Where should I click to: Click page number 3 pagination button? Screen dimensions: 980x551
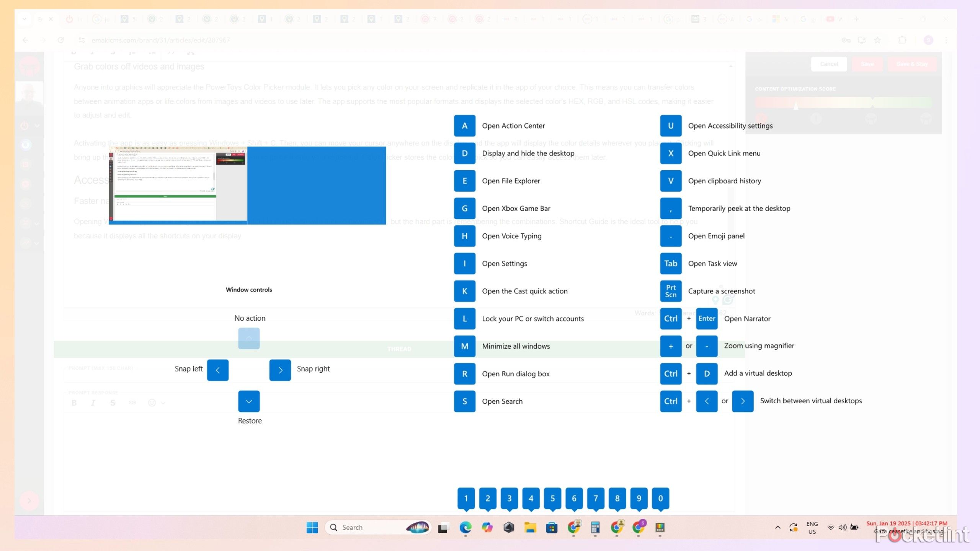509,498
